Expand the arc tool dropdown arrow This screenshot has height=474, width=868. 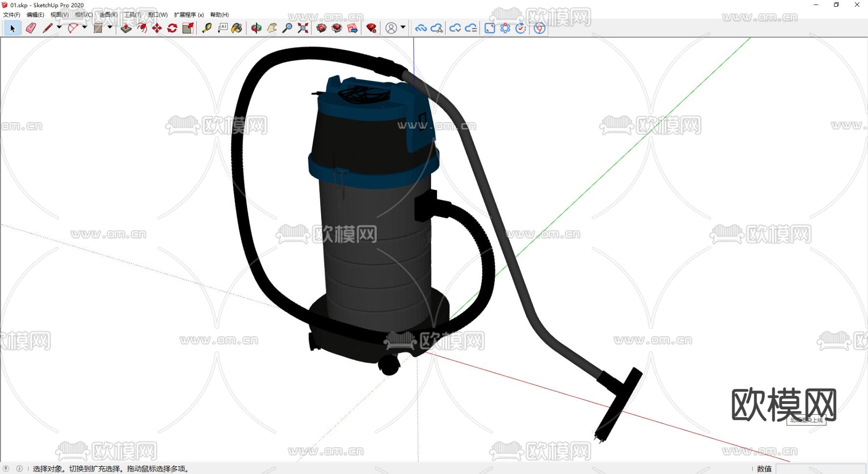(x=84, y=27)
